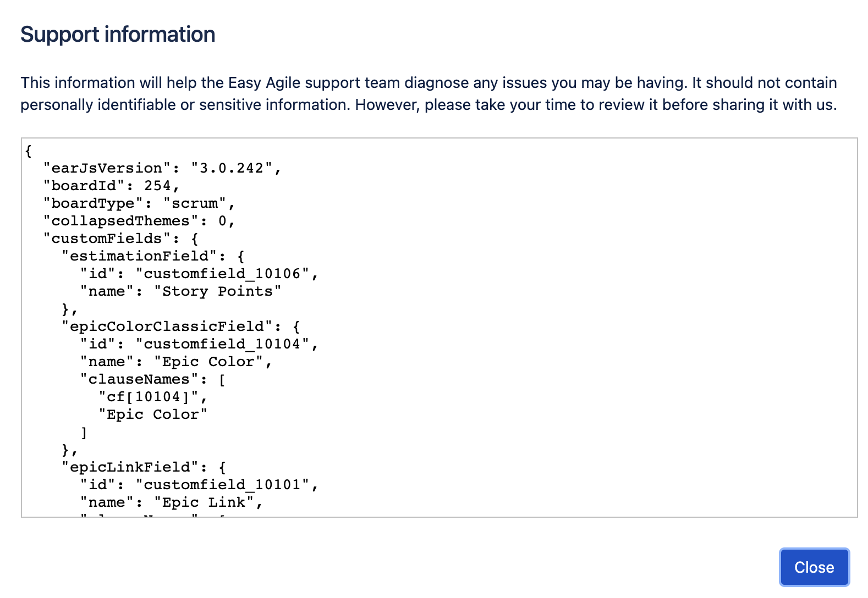Image resolution: width=868 pixels, height=598 pixels.
Task: Click the boardId value 254
Action: [157, 186]
